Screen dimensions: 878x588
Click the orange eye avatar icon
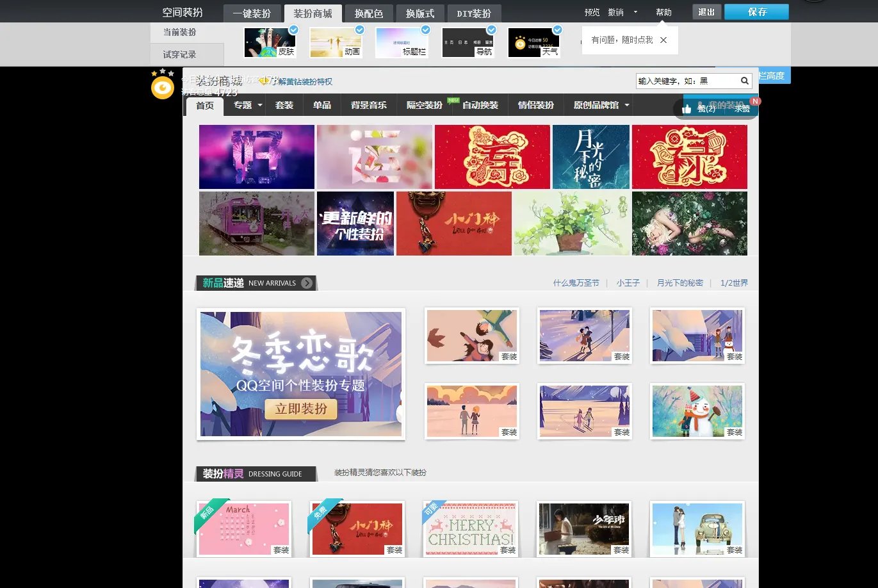(x=163, y=88)
